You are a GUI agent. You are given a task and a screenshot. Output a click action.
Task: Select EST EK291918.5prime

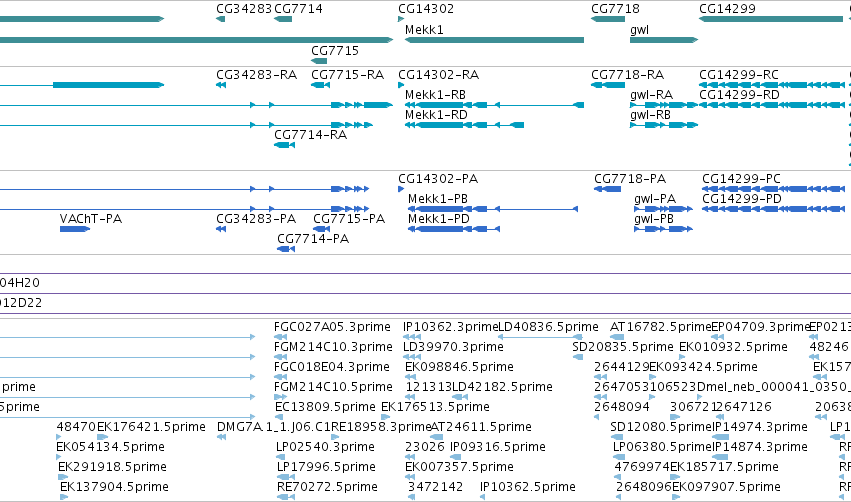112,468
